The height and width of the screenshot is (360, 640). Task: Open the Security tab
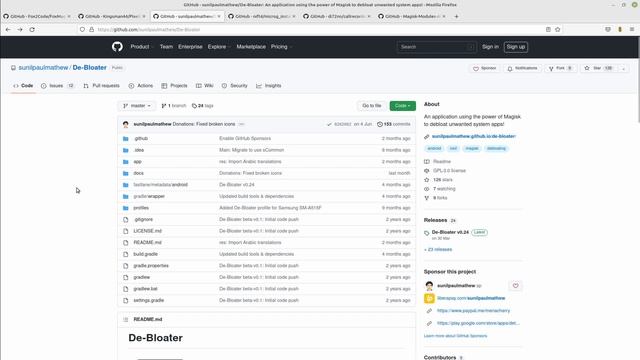click(235, 86)
